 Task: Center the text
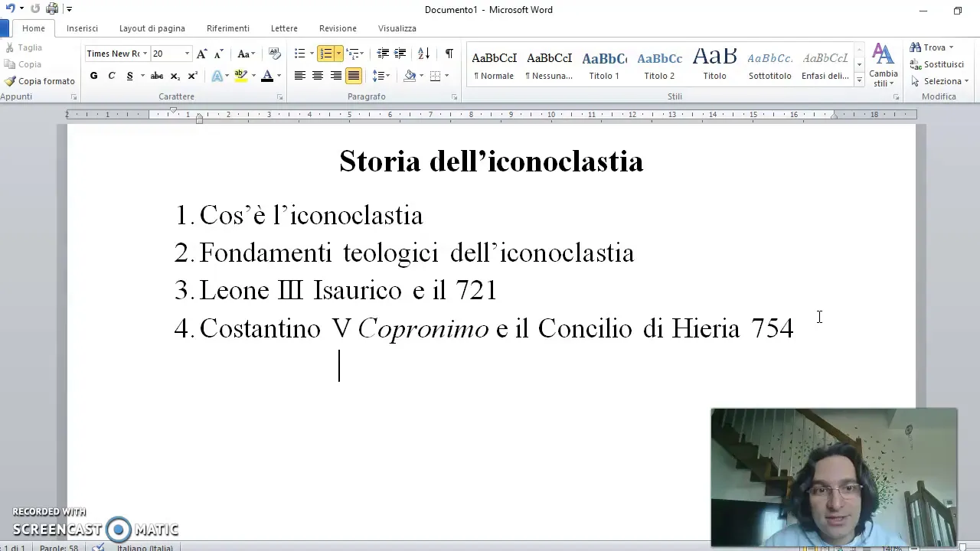click(x=318, y=76)
